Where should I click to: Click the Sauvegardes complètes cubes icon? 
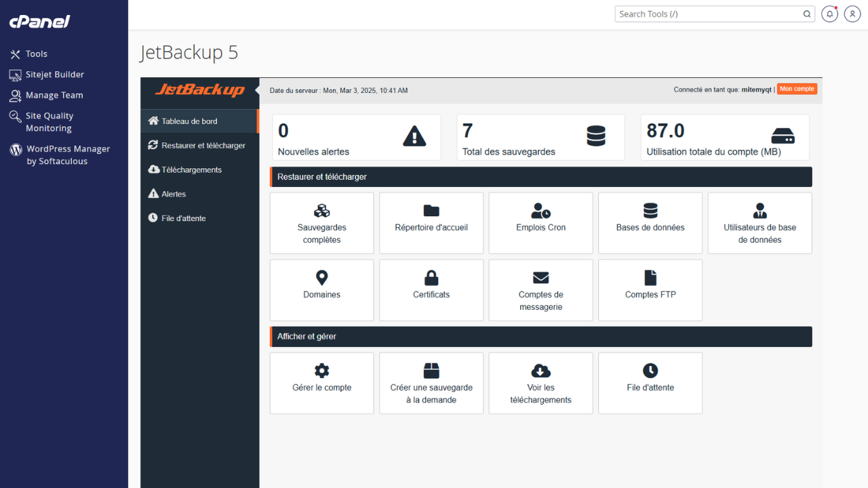[322, 211]
